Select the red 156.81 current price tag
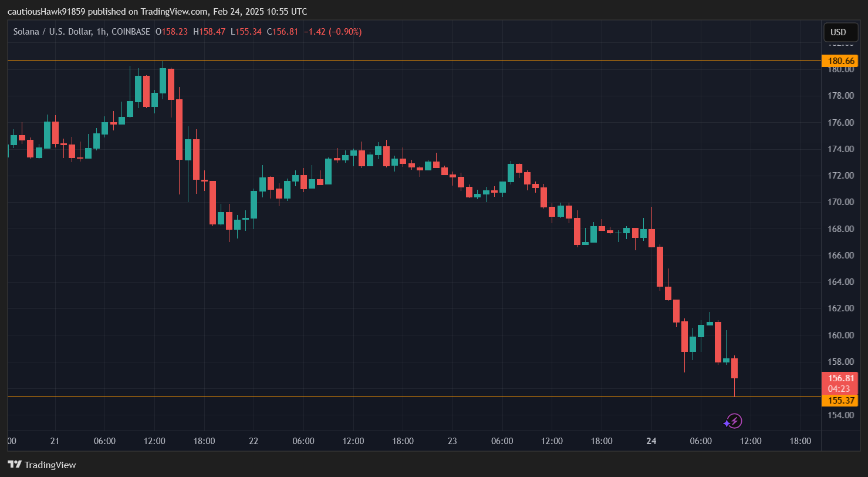 click(840, 378)
